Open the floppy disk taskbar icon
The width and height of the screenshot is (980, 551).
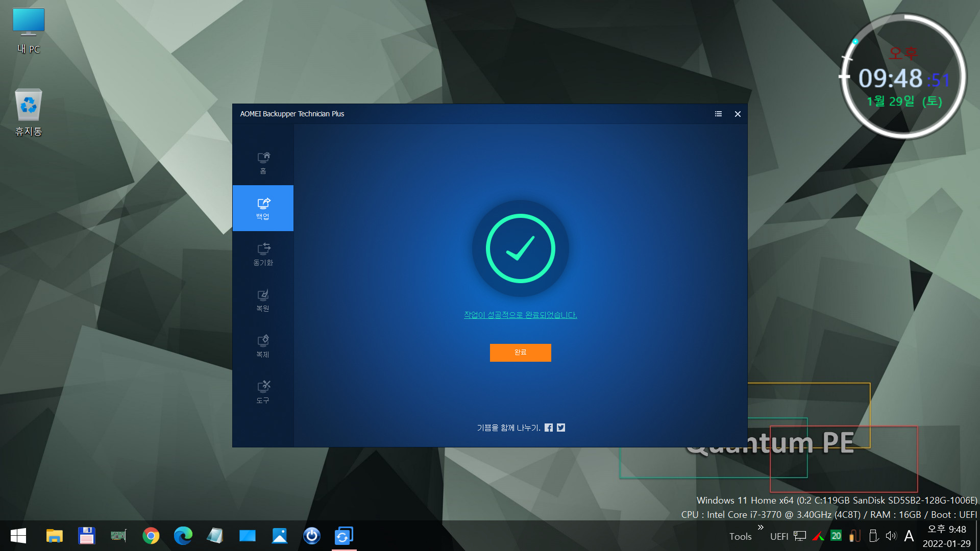pos(87,536)
